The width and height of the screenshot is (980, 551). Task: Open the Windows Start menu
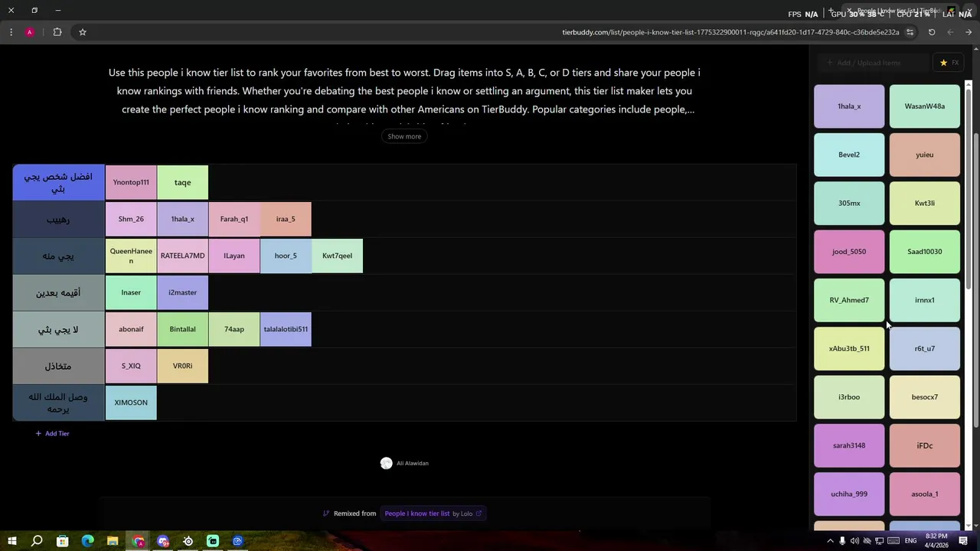point(12,541)
